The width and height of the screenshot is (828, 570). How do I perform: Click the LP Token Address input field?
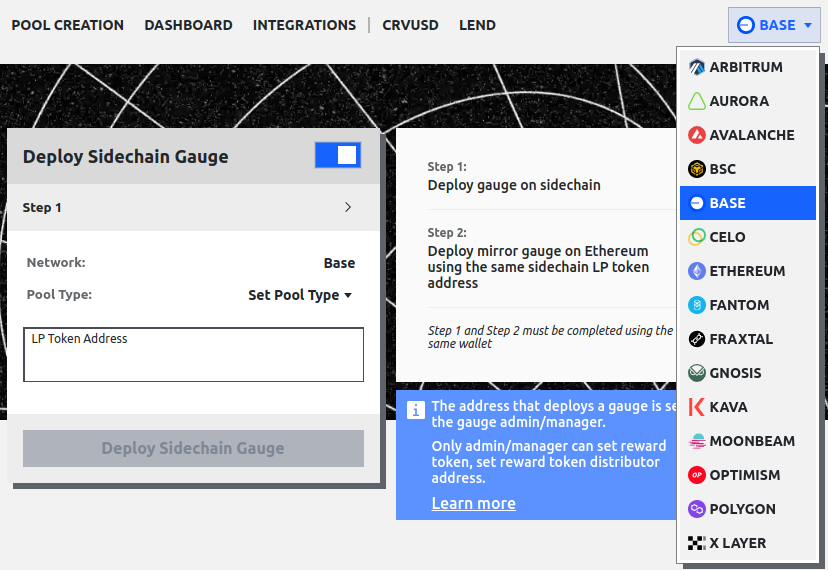[193, 355]
